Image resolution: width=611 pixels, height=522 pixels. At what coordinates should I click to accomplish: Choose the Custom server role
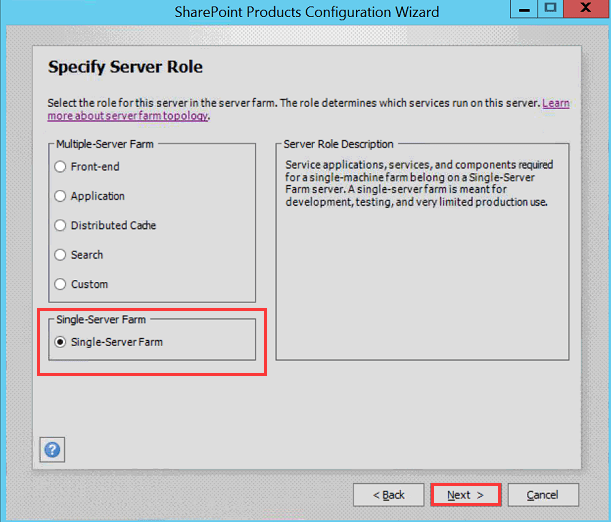coord(81,284)
